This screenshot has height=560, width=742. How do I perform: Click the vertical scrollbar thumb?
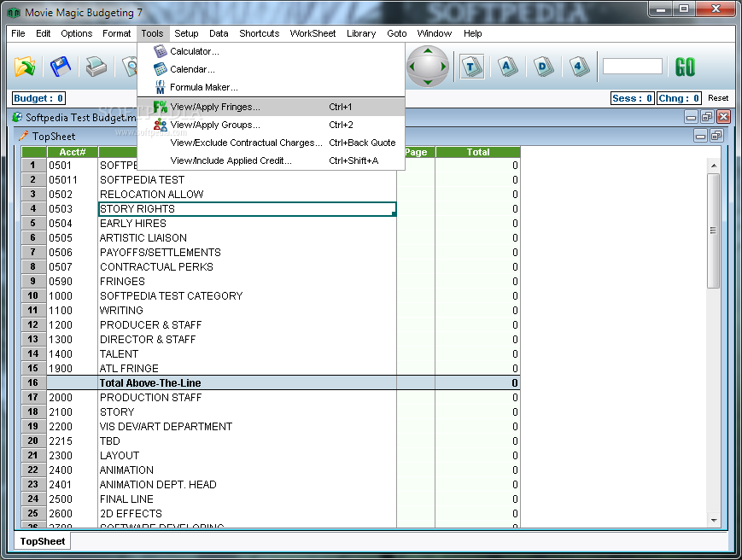tap(713, 230)
